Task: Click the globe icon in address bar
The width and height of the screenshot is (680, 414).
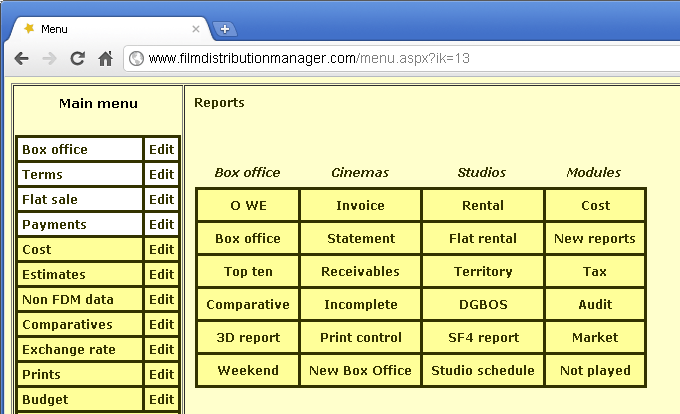Action: pyautogui.click(x=137, y=58)
